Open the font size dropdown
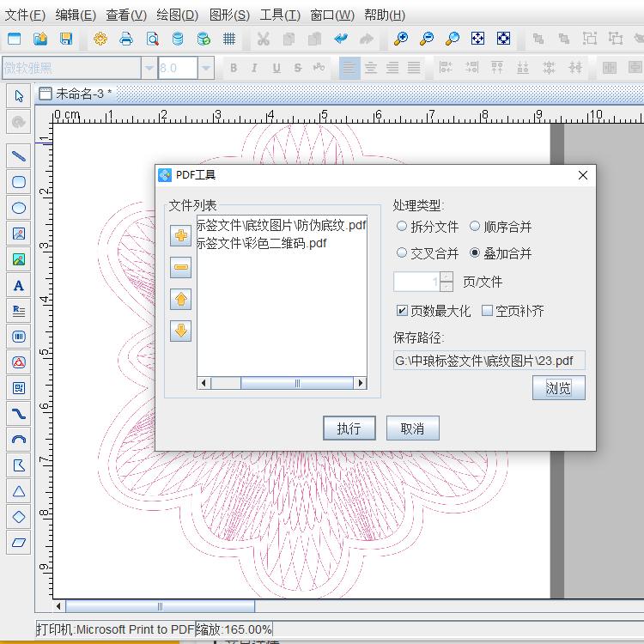This screenshot has width=644, height=644. (205, 69)
